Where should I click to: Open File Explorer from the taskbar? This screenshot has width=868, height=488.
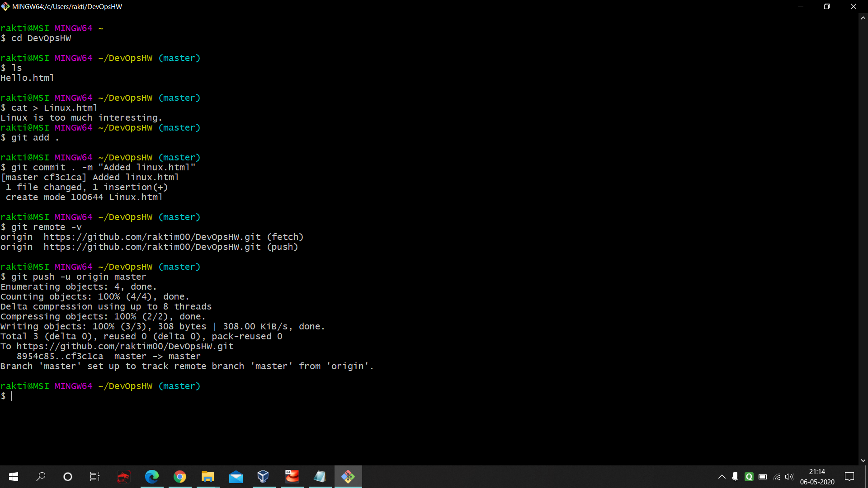(208, 476)
